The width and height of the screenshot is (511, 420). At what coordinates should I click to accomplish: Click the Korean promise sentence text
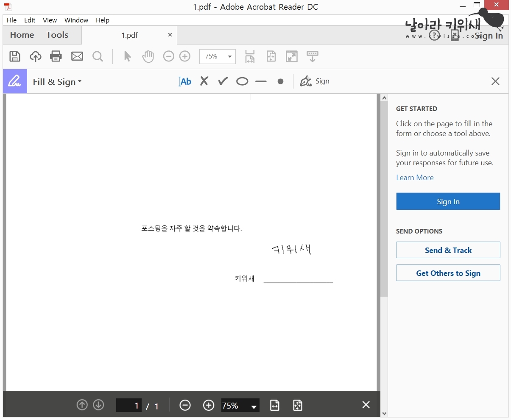point(192,228)
